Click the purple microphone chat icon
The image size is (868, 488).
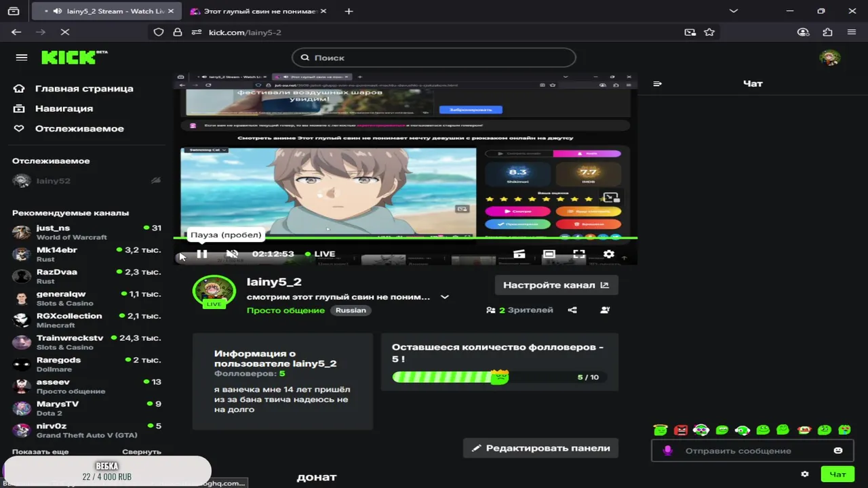coord(667,451)
